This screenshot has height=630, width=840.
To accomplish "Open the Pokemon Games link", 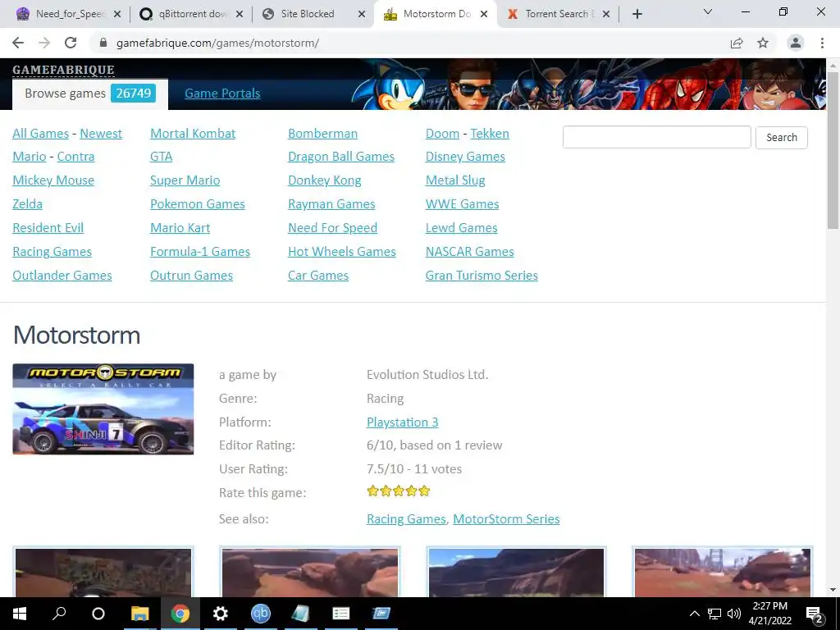I will tap(197, 204).
